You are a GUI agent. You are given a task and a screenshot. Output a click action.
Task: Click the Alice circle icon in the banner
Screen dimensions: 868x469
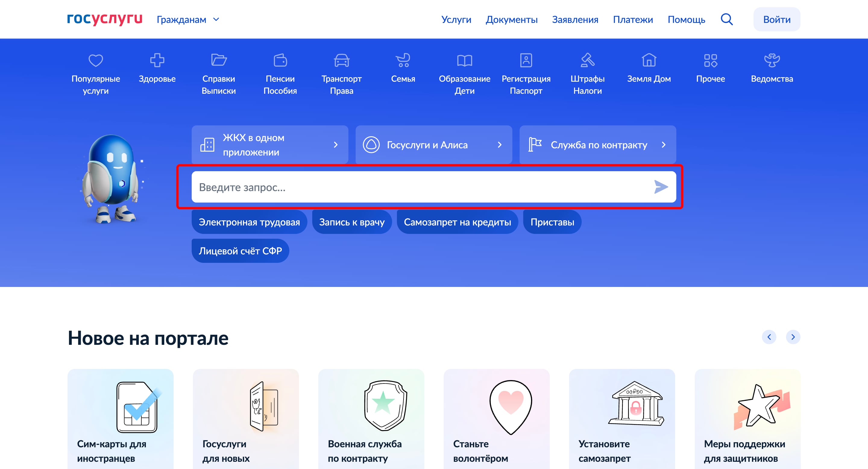(371, 145)
